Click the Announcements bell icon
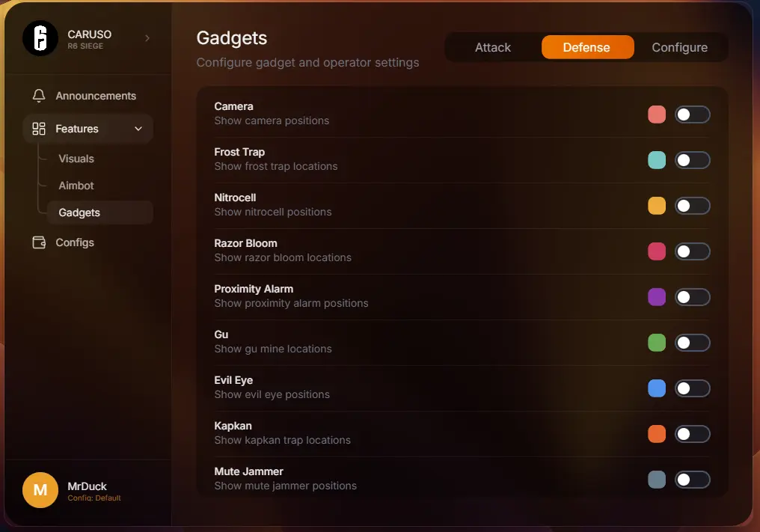The width and height of the screenshot is (760, 532). [39, 96]
